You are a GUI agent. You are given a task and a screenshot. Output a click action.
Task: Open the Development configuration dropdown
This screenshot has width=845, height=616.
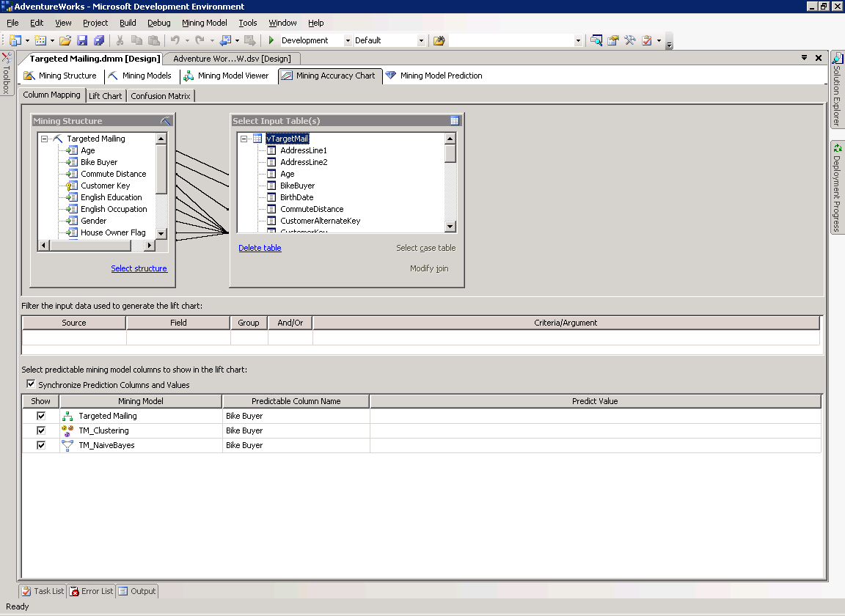[x=348, y=40]
